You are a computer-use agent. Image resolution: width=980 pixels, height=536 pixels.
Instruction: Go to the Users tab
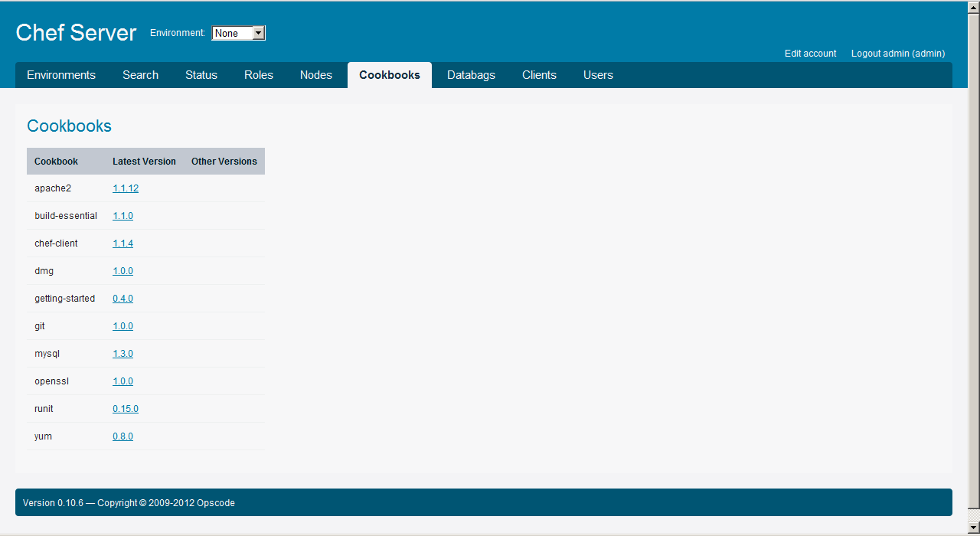[x=598, y=75]
